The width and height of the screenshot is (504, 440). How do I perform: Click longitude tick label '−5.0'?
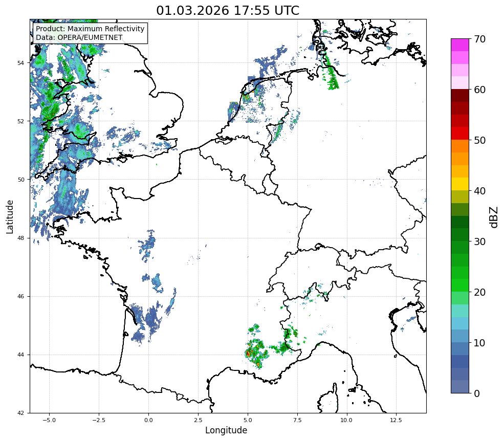[49, 420]
